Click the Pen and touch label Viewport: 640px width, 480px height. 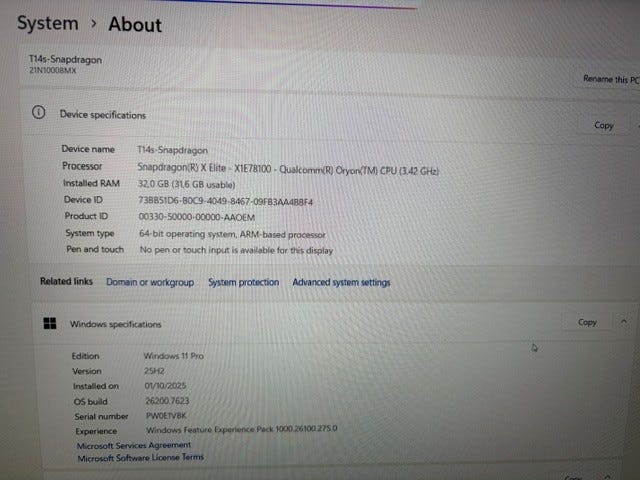click(x=95, y=249)
